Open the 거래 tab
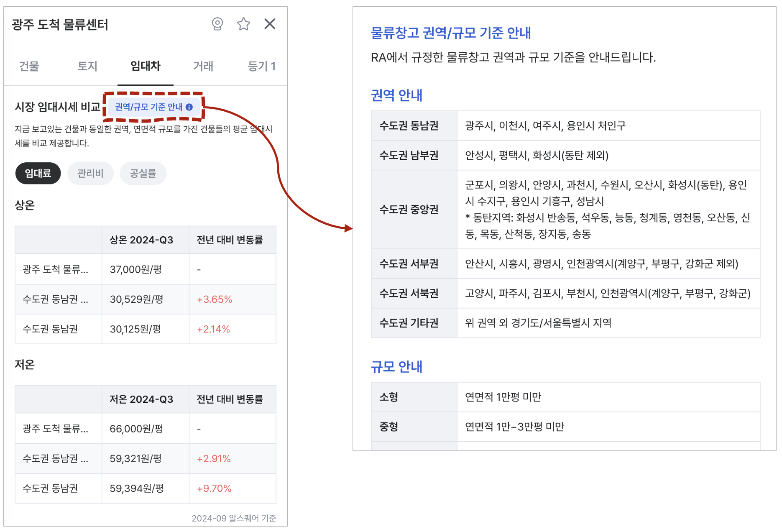This screenshot has width=782, height=532. coord(203,66)
